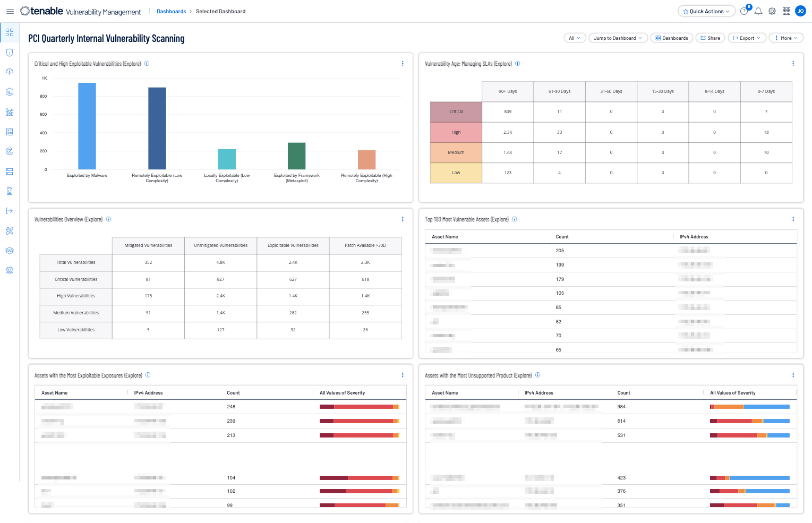This screenshot has height=523, width=812.
Task: Open Critical and High Exploitable widget options
Action: pos(403,63)
